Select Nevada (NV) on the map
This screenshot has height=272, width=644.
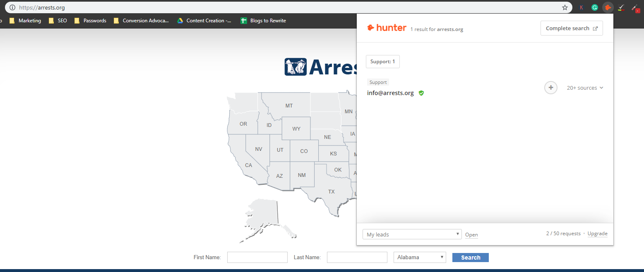259,149
